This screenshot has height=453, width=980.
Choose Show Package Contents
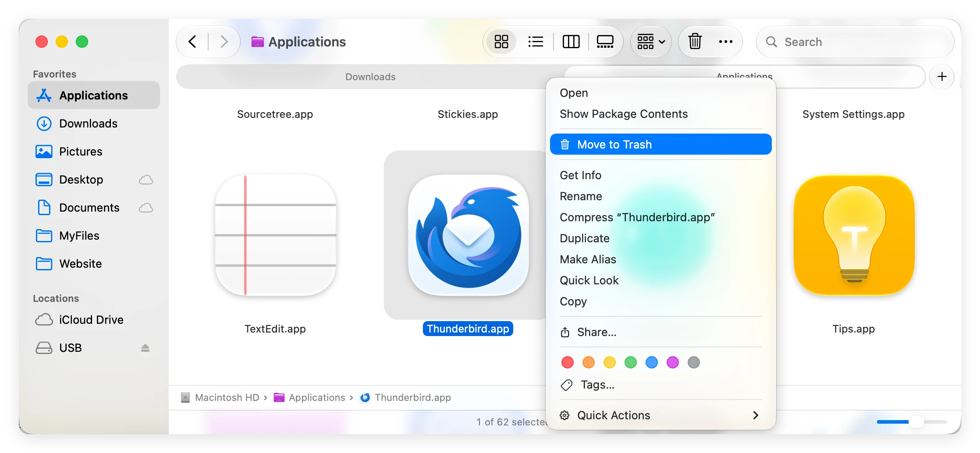[x=661, y=114]
